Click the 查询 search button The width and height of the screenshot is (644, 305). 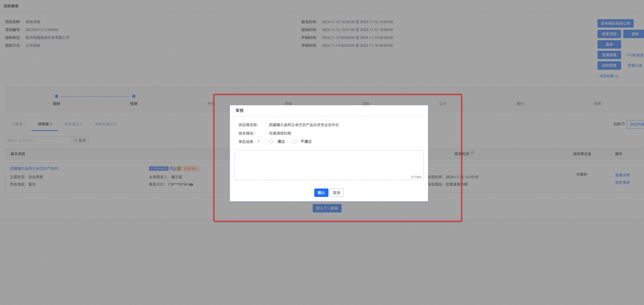point(80,140)
